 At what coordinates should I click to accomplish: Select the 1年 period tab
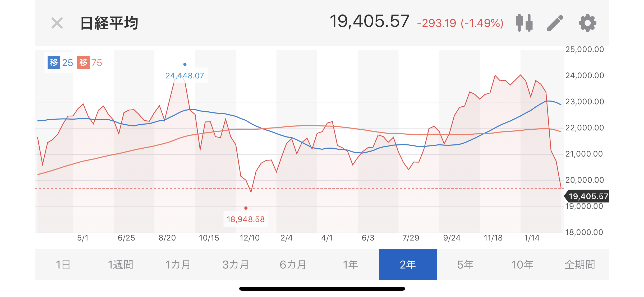coord(351,265)
